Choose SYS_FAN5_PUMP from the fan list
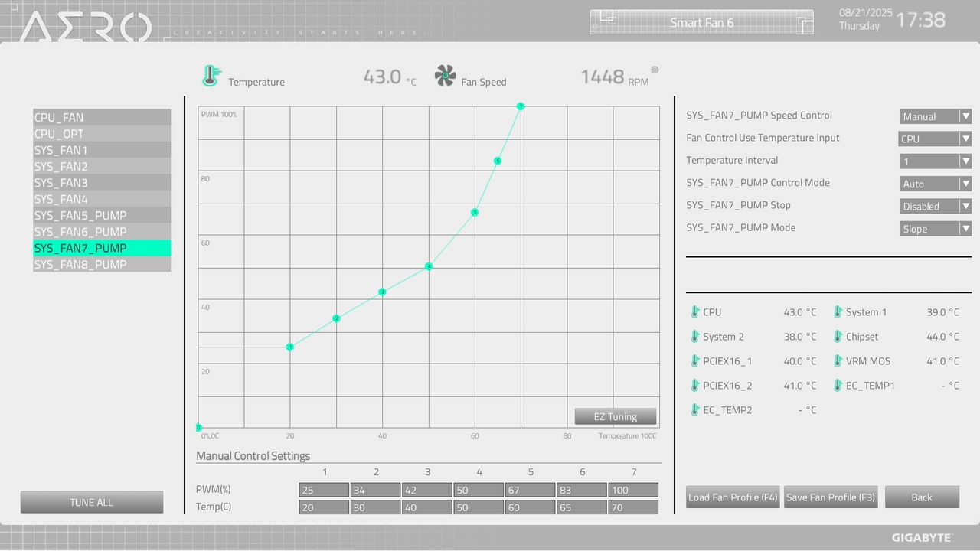 click(102, 215)
